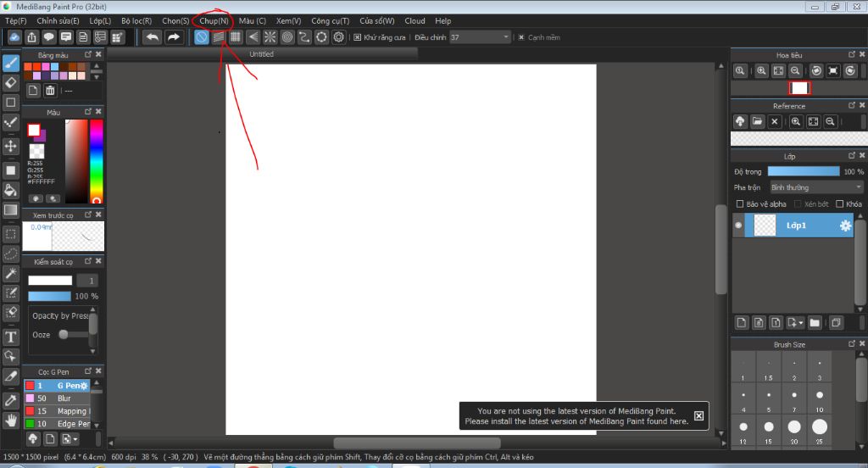This screenshot has width=868, height=468.
Task: Select the Move tool
Action: pyautogui.click(x=11, y=146)
